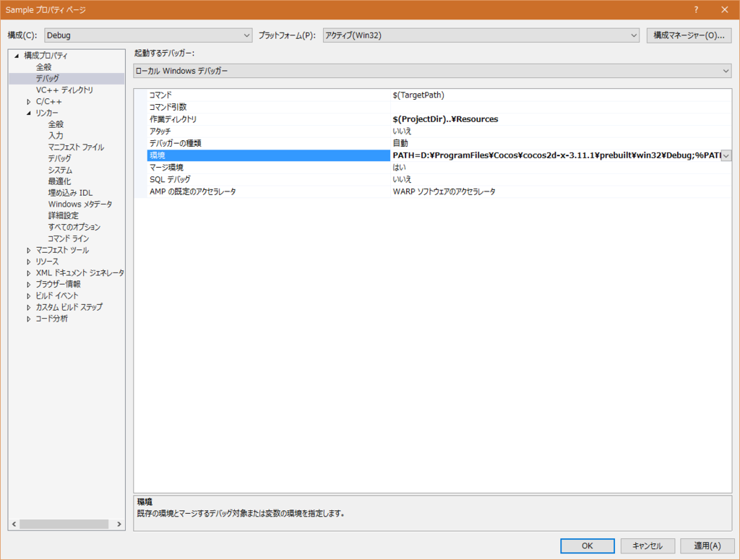Click the SQL デバッグ property label
The width and height of the screenshot is (740, 560).
(x=170, y=180)
